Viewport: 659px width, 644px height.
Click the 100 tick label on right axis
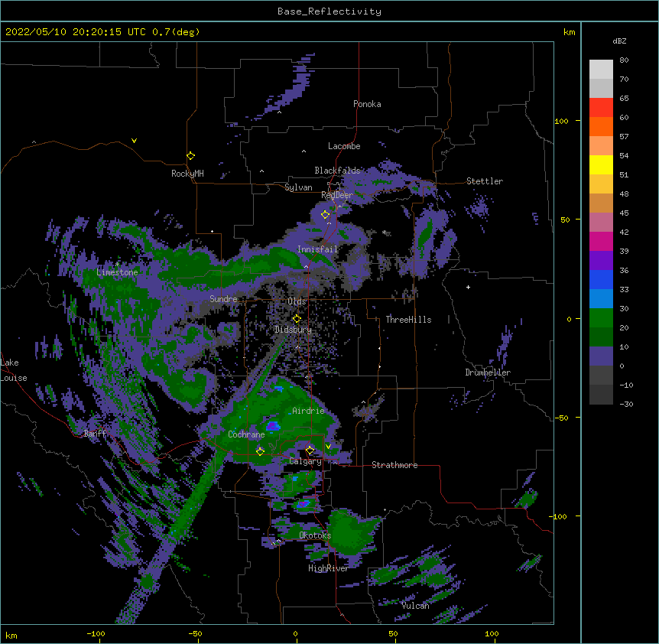[561, 121]
